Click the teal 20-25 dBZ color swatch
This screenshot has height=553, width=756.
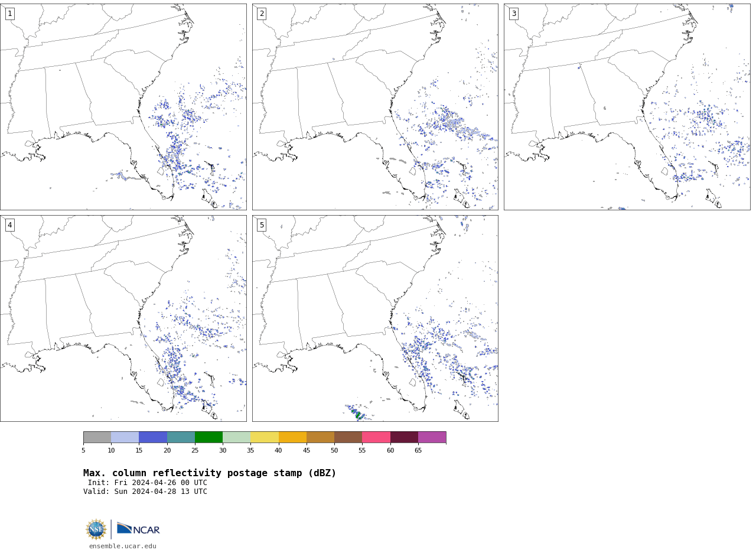181,437
